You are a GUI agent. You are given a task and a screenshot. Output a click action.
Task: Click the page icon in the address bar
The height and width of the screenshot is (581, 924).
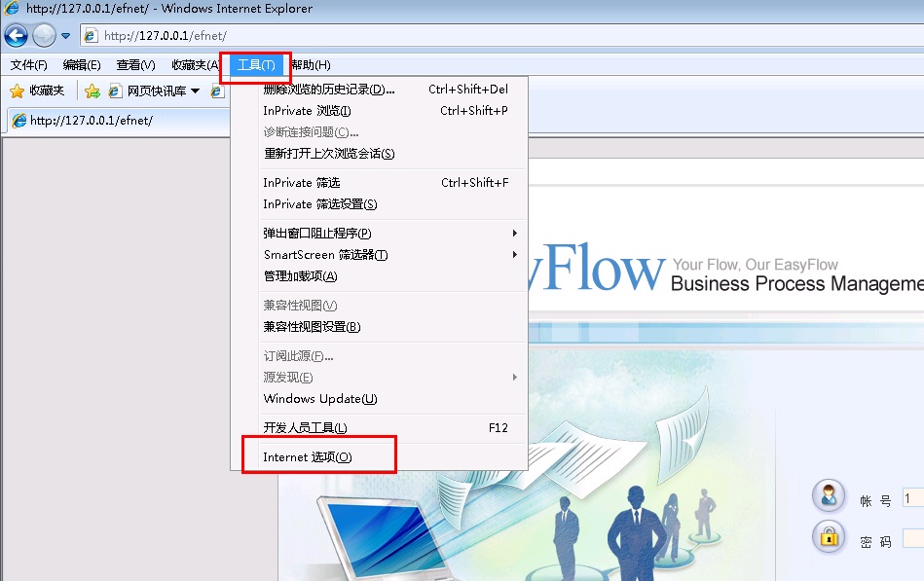tap(92, 36)
